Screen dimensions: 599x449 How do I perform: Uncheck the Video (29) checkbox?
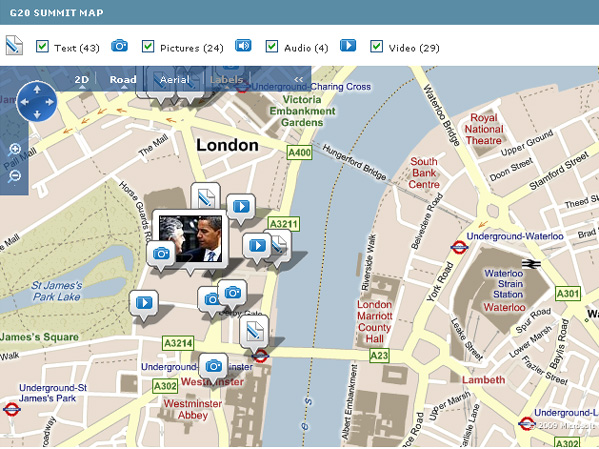(376, 46)
